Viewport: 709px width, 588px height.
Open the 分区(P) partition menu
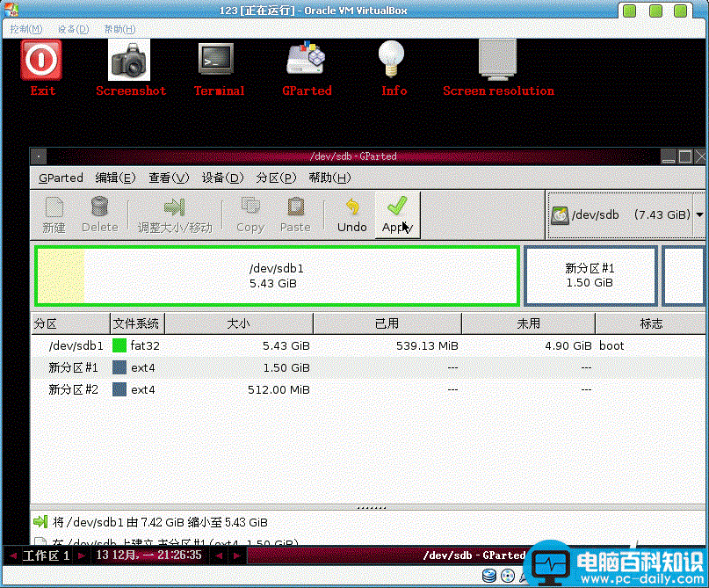(276, 178)
